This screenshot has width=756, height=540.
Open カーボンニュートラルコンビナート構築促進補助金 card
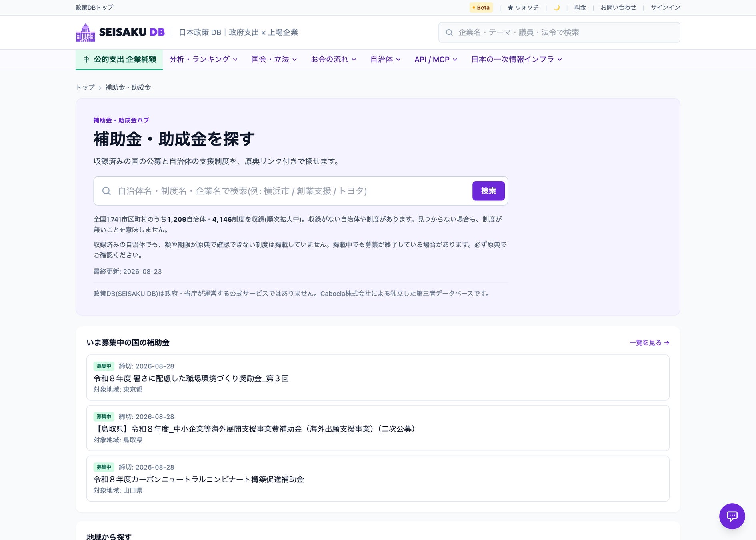[x=378, y=478]
